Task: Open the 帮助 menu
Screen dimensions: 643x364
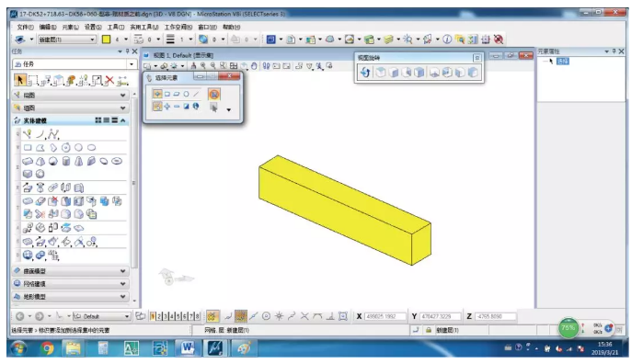Action: click(231, 27)
